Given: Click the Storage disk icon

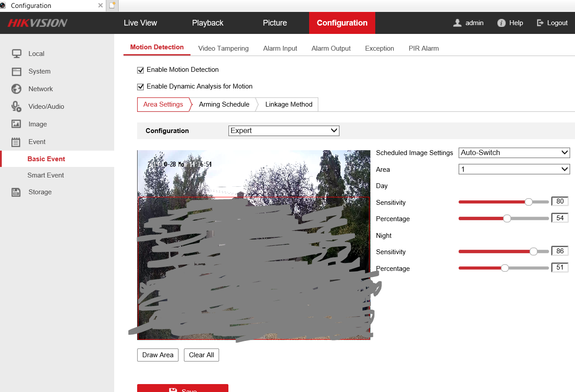Looking at the screenshot, I should pos(16,192).
